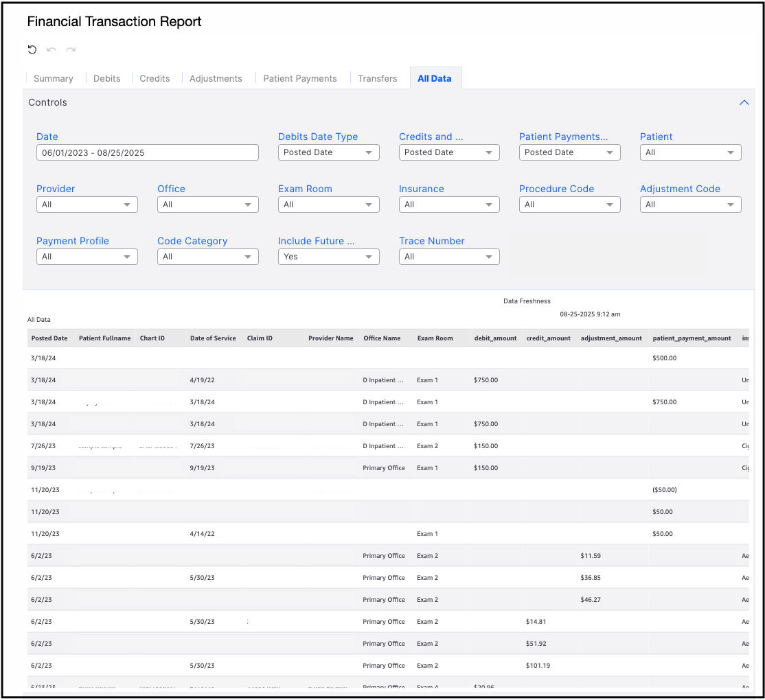Sort by the debit_amount column header
Image resolution: width=765 pixels, height=700 pixels.
point(495,338)
